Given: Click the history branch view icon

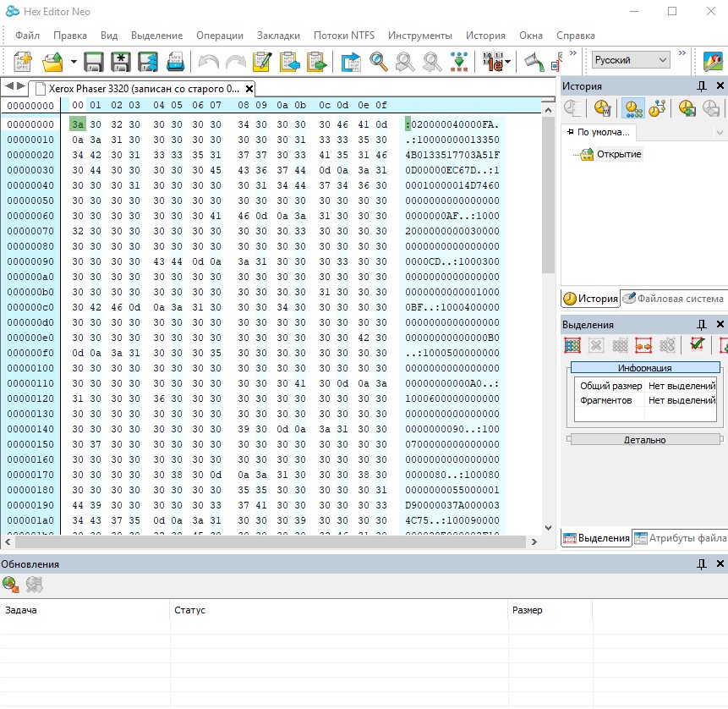Looking at the screenshot, I should (658, 108).
